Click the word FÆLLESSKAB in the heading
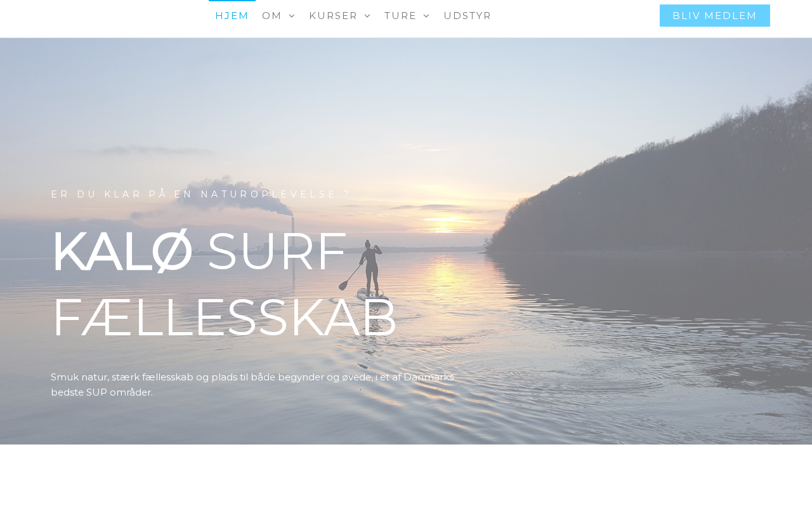This screenshot has width=812, height=508. (x=225, y=317)
